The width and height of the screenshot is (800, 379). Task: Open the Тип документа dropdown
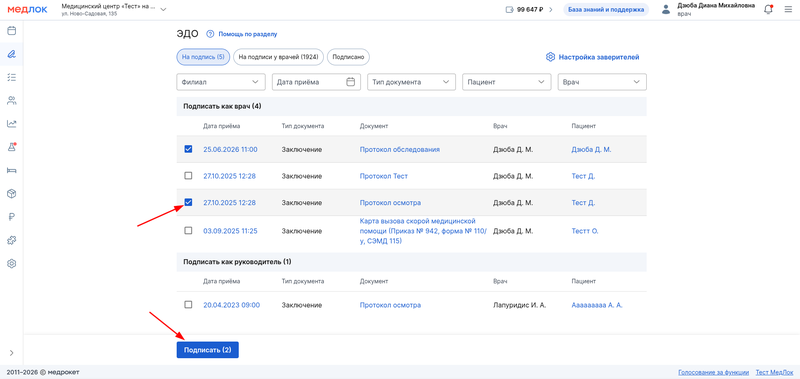point(411,82)
